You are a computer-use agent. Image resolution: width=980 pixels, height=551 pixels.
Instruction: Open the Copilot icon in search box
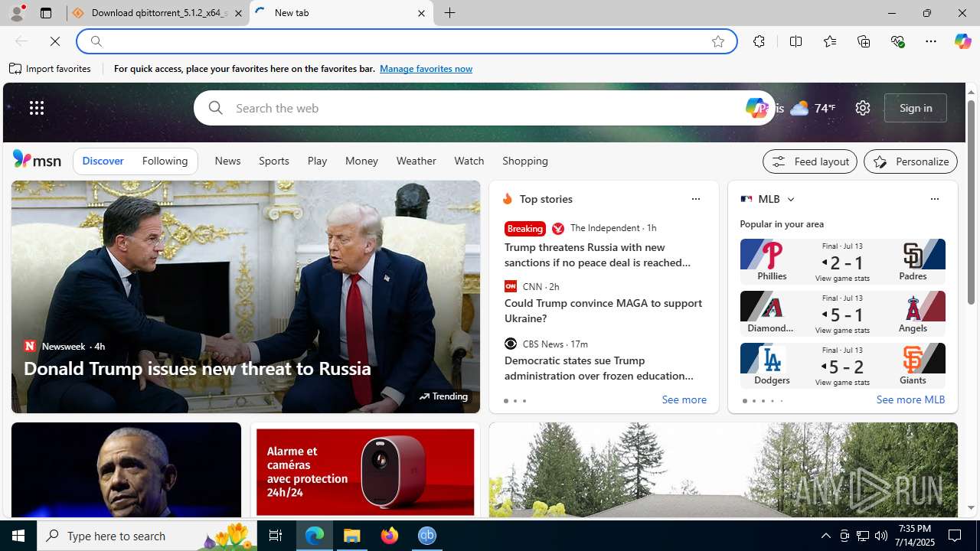756,108
